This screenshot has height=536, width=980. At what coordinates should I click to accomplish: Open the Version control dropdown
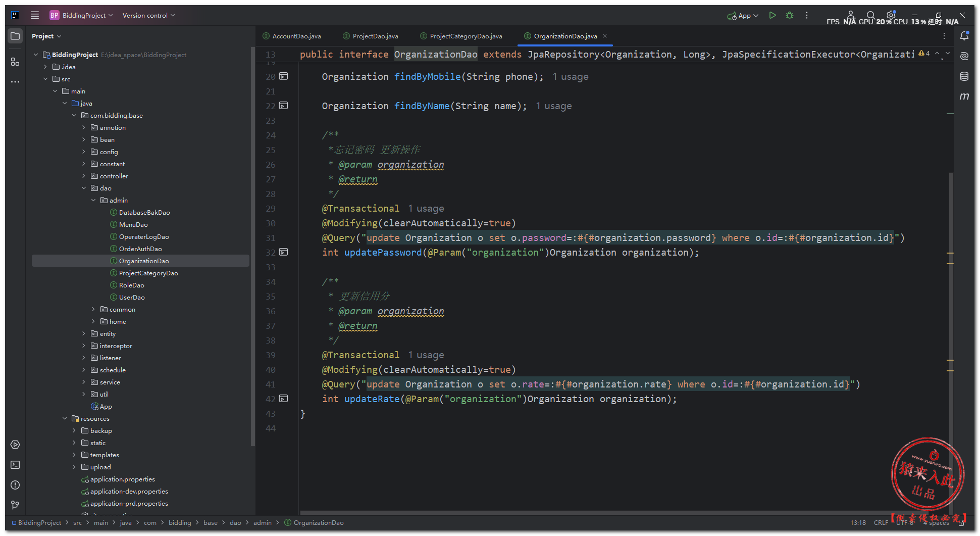(x=148, y=16)
